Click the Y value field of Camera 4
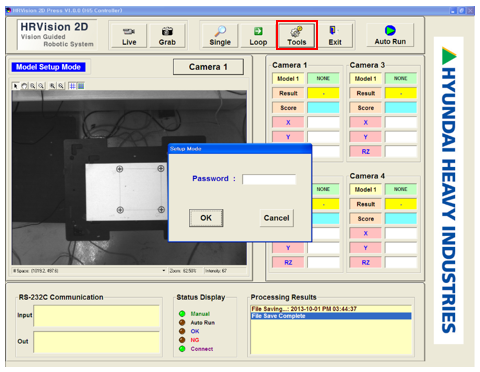The height and width of the screenshot is (372, 480). click(401, 248)
